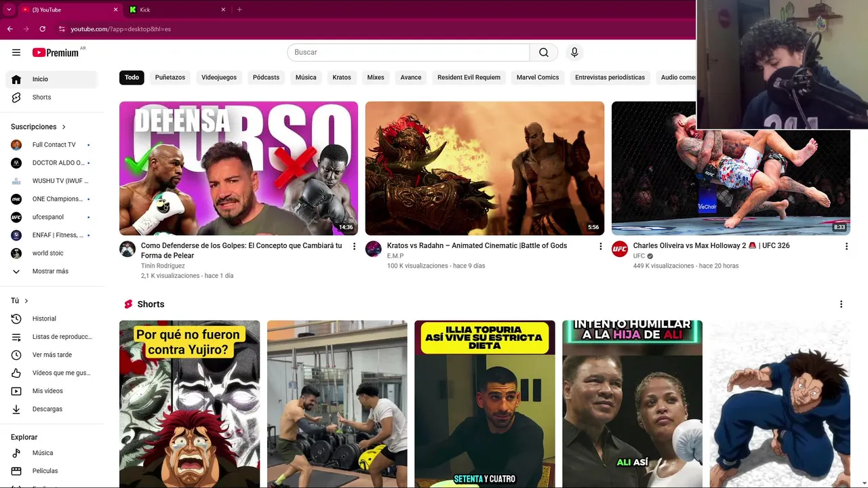Open Inicio in the sidebar
868x488 pixels.
pyautogui.click(x=52, y=79)
